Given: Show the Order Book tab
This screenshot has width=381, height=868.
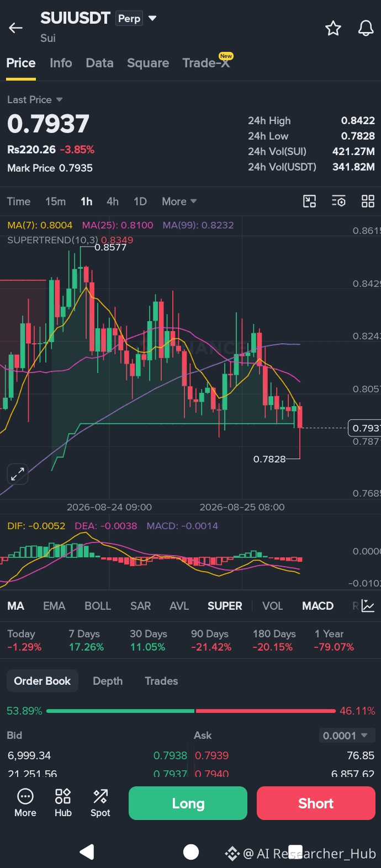Looking at the screenshot, I should [x=43, y=681].
